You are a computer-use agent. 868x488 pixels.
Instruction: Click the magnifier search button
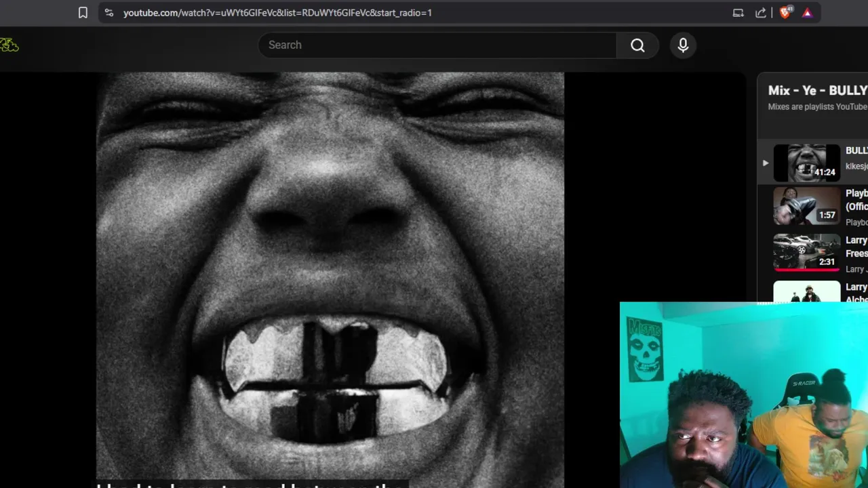[637, 45]
